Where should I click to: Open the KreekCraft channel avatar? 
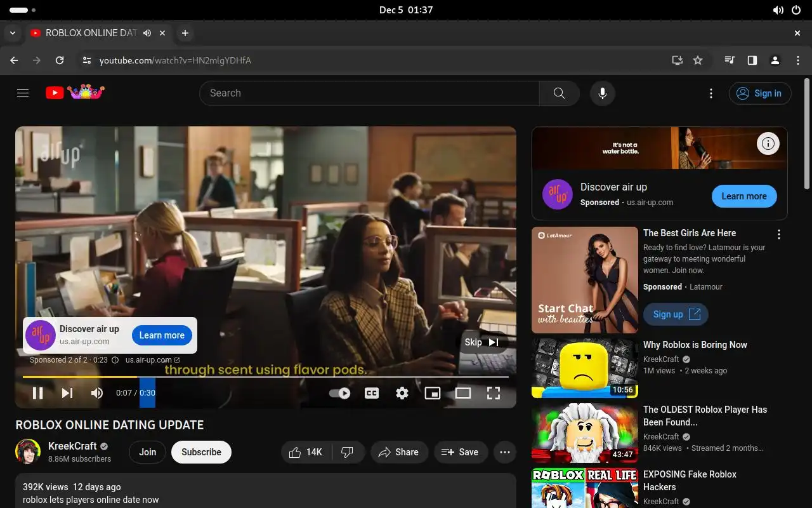(x=28, y=451)
